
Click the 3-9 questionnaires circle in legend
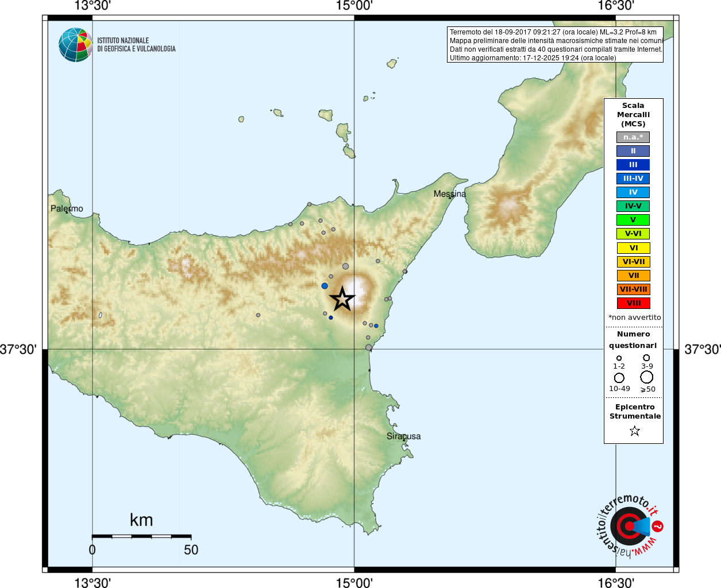point(646,358)
